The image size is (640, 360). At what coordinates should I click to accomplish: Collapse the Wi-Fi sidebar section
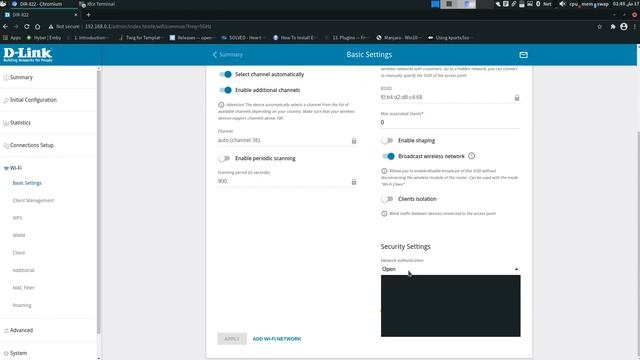[16, 168]
